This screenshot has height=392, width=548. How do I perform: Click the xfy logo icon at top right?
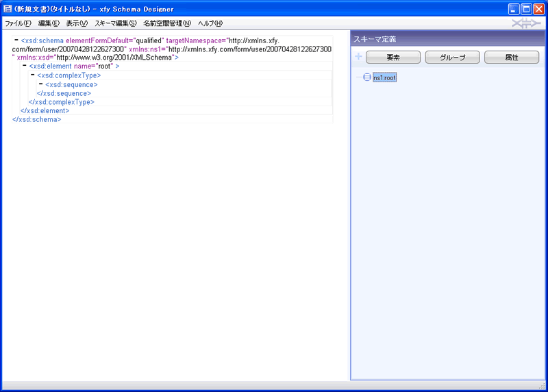526,23
